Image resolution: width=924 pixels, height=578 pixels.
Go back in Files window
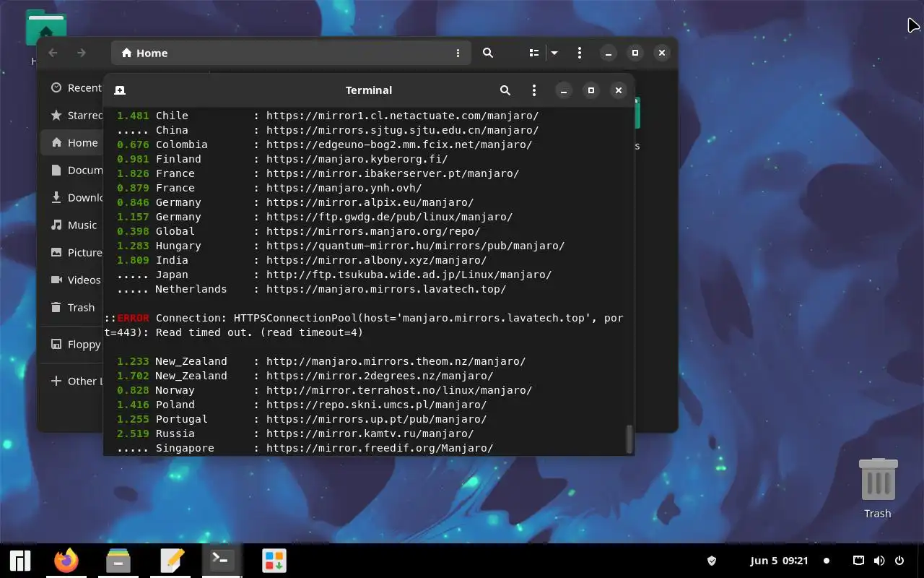click(53, 53)
